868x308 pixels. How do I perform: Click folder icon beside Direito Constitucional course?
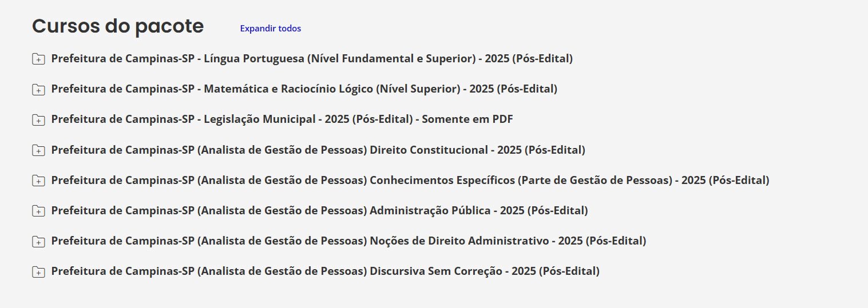38,150
